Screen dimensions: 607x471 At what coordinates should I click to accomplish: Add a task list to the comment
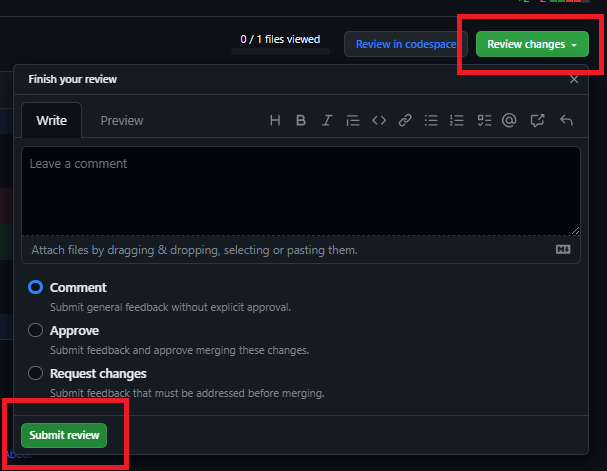[x=484, y=121]
